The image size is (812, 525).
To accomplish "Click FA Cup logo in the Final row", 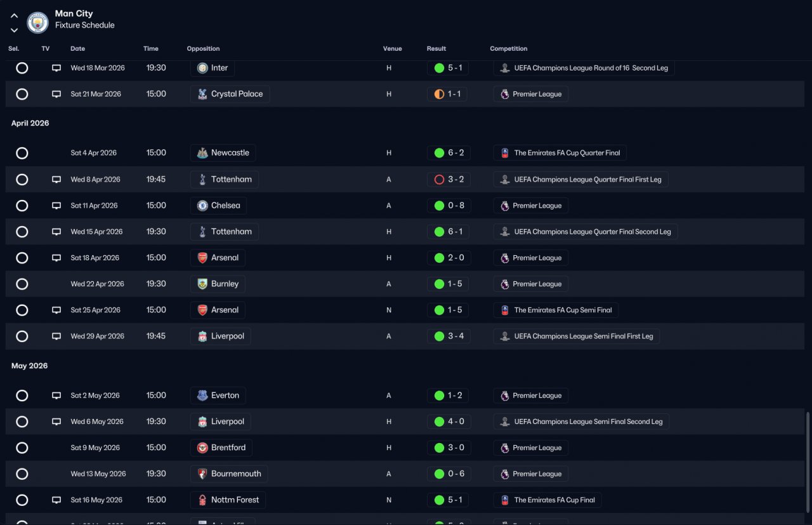I will pyautogui.click(x=505, y=500).
